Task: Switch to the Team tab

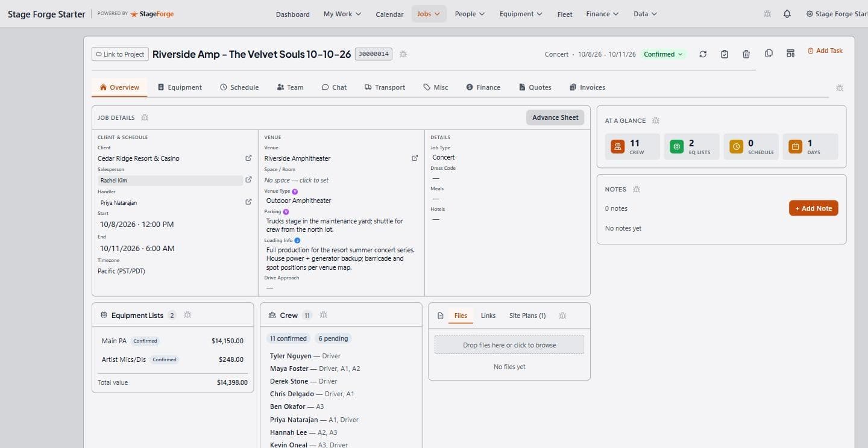Action: [290, 87]
